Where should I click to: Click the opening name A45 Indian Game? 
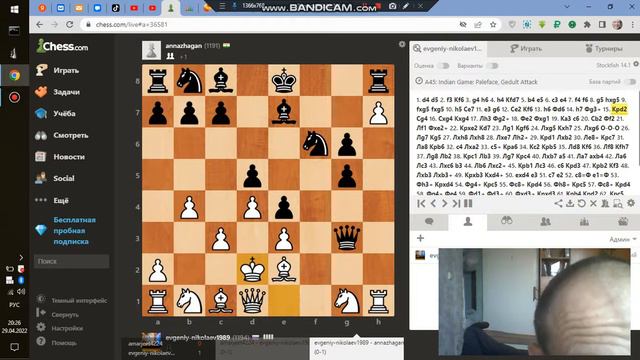481,82
